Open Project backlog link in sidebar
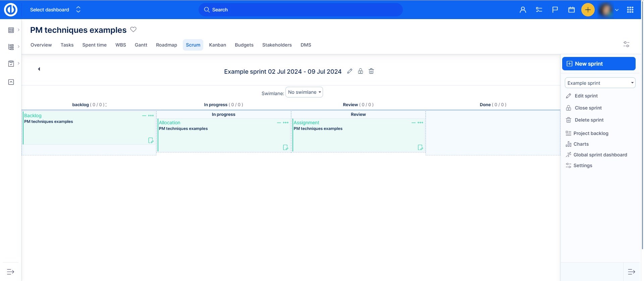The image size is (644, 281). pyautogui.click(x=590, y=133)
